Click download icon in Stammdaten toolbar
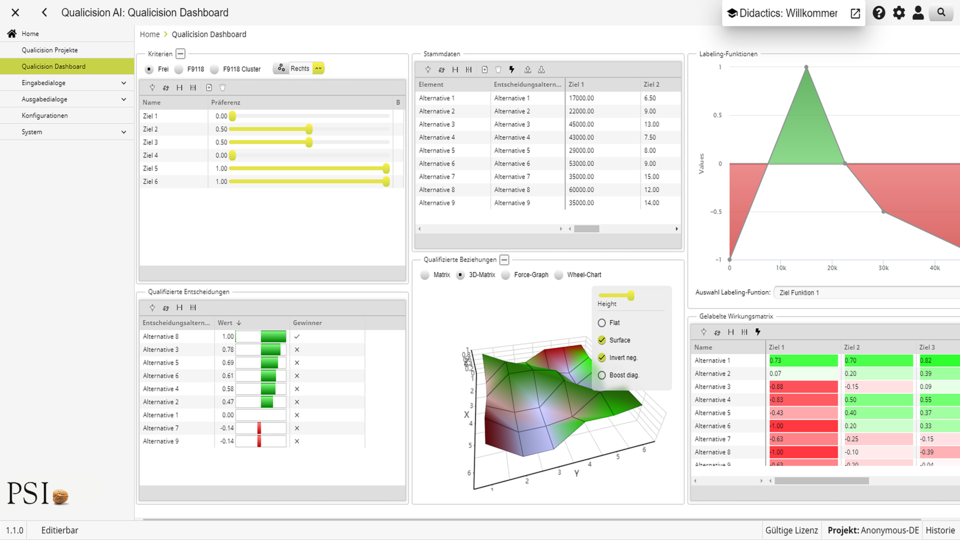 click(x=541, y=70)
